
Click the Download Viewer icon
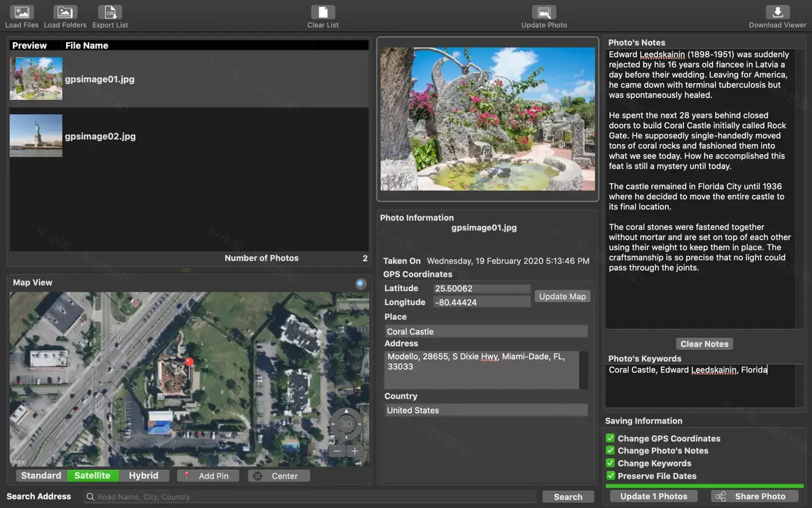pos(776,10)
